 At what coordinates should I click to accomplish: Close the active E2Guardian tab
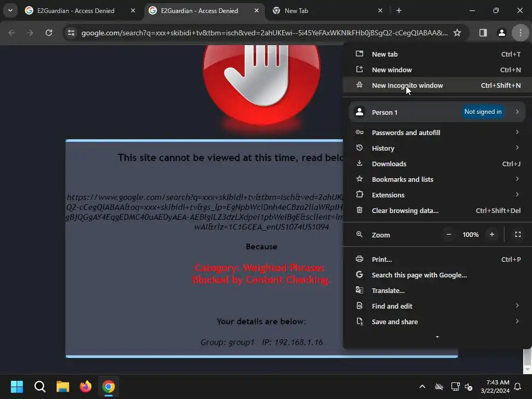pos(257,10)
